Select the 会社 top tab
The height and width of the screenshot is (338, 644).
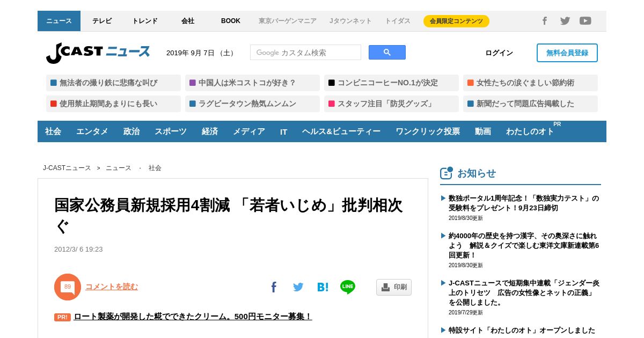(x=188, y=21)
